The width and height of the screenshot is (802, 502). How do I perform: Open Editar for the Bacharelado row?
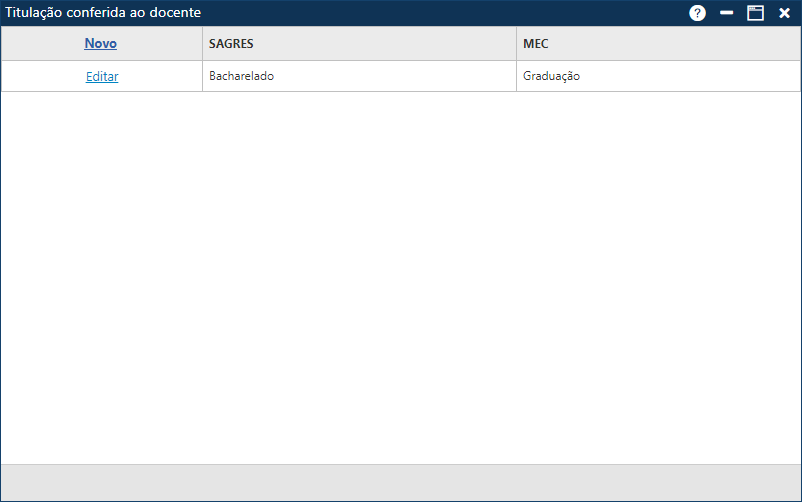click(x=102, y=76)
